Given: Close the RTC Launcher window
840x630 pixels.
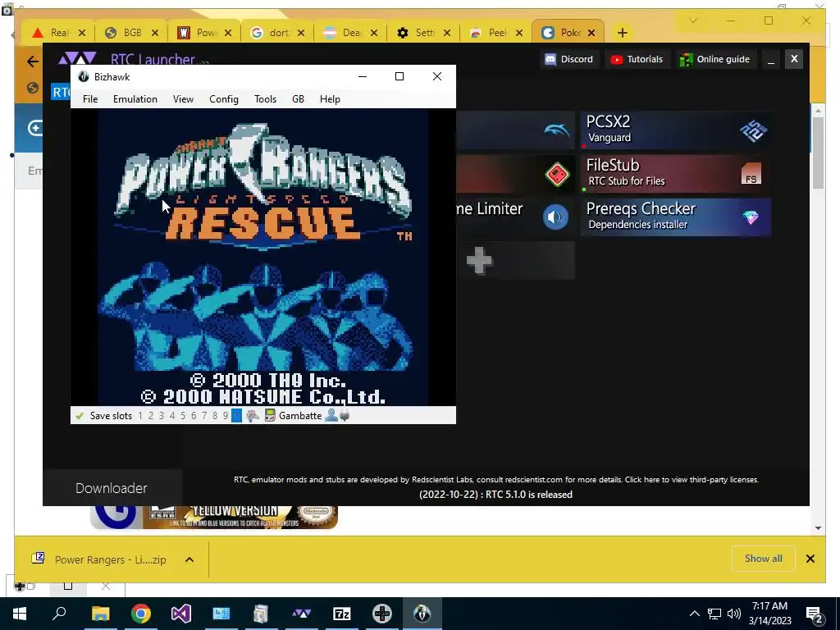Looking at the screenshot, I should click(794, 59).
